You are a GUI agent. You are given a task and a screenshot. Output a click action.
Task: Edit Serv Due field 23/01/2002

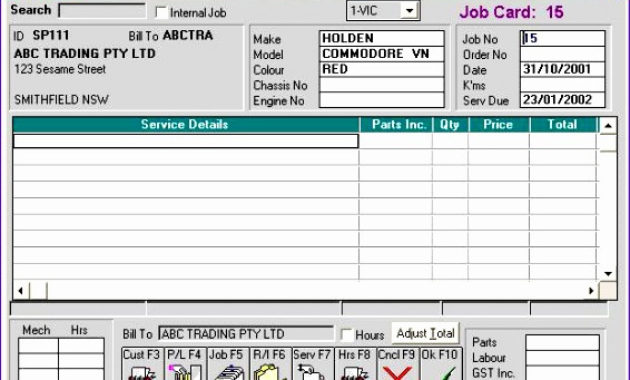pos(562,100)
